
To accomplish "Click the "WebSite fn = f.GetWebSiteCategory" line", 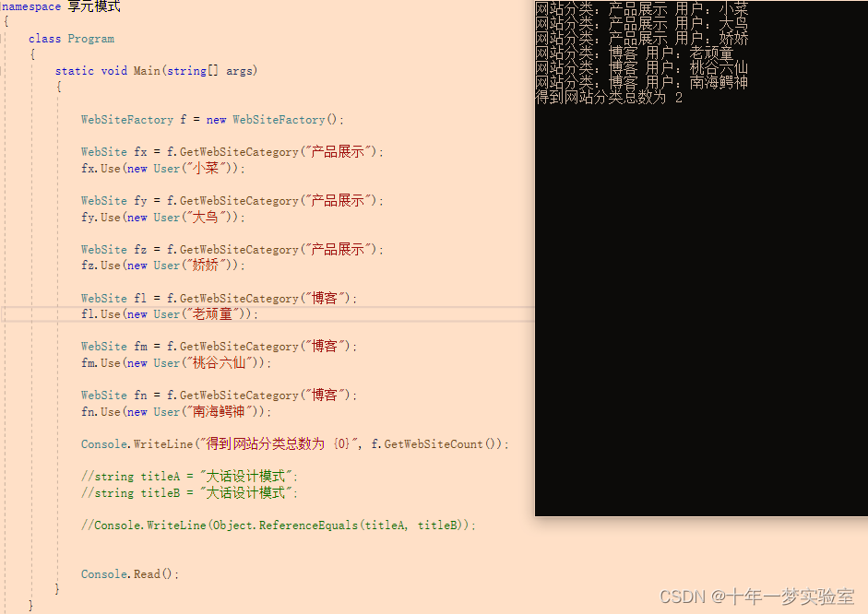I will (220, 395).
